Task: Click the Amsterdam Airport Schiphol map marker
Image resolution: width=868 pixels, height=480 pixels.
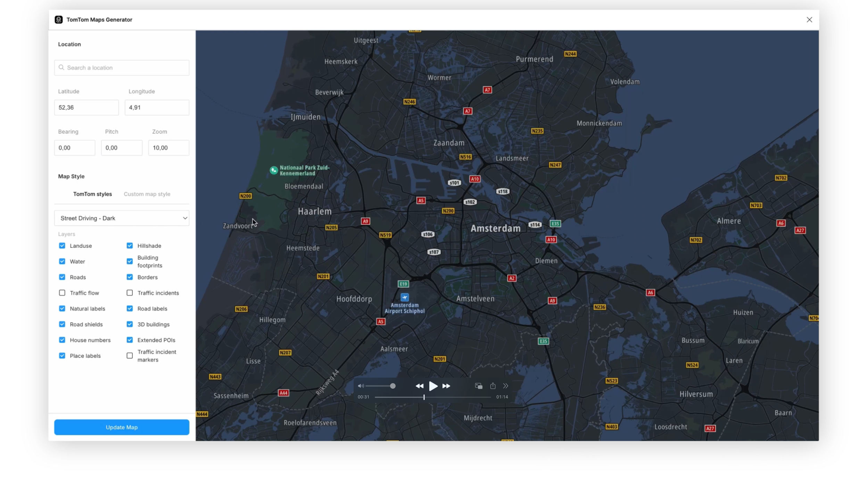Action: click(405, 297)
